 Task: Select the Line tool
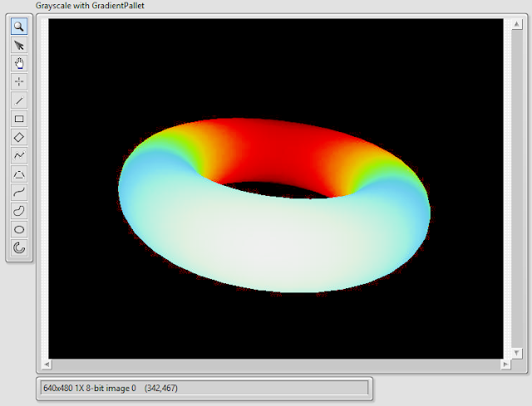pos(19,100)
